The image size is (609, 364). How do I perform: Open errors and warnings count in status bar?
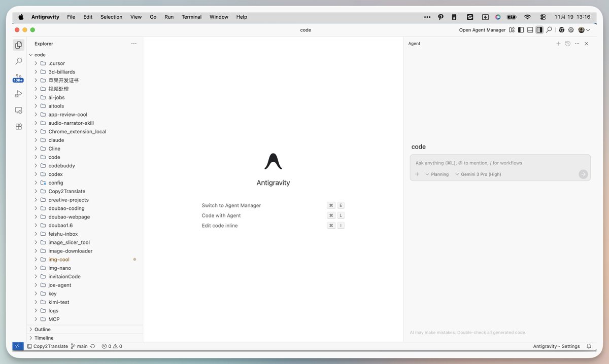[112, 346]
